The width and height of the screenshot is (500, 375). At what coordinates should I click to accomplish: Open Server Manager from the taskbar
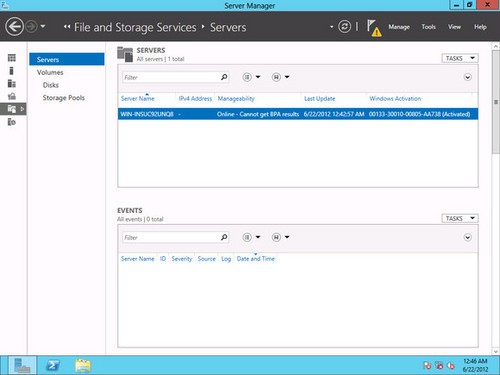coord(22,365)
